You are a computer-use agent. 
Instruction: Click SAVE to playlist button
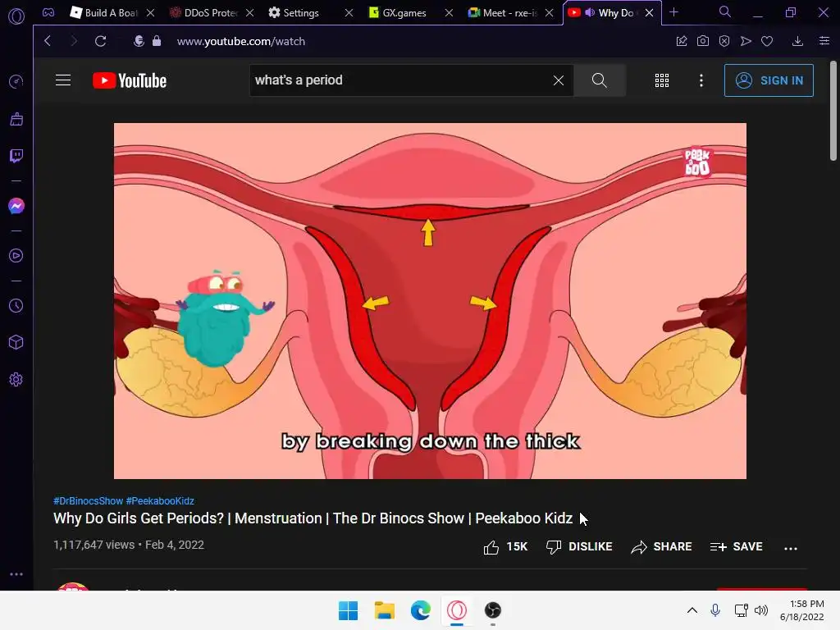pos(736,547)
